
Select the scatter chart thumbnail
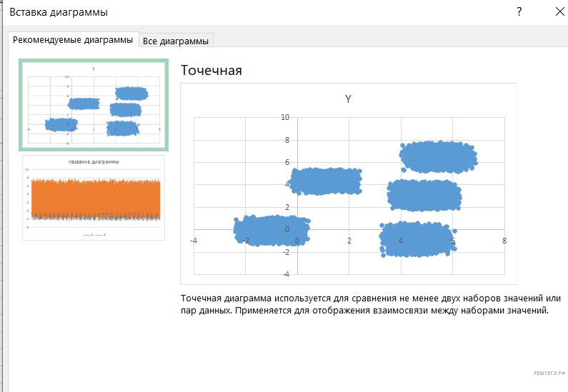click(94, 106)
